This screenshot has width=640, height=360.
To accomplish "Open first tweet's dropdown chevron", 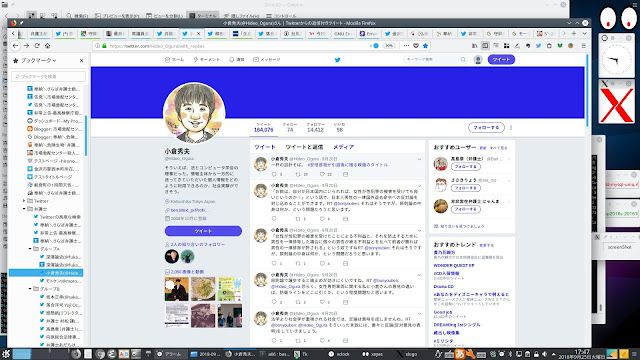I will coord(419,159).
